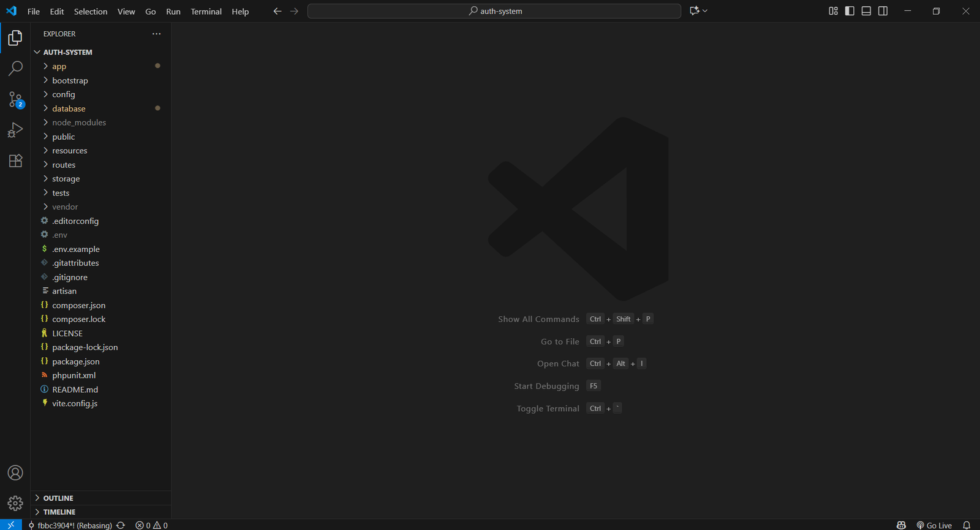Open the Terminal menu
Image resolution: width=980 pixels, height=530 pixels.
pos(206,12)
